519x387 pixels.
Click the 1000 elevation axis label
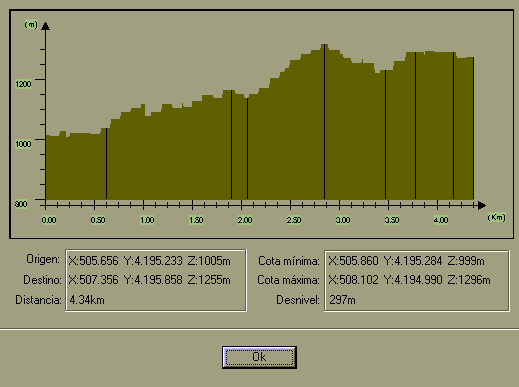[x=23, y=144]
